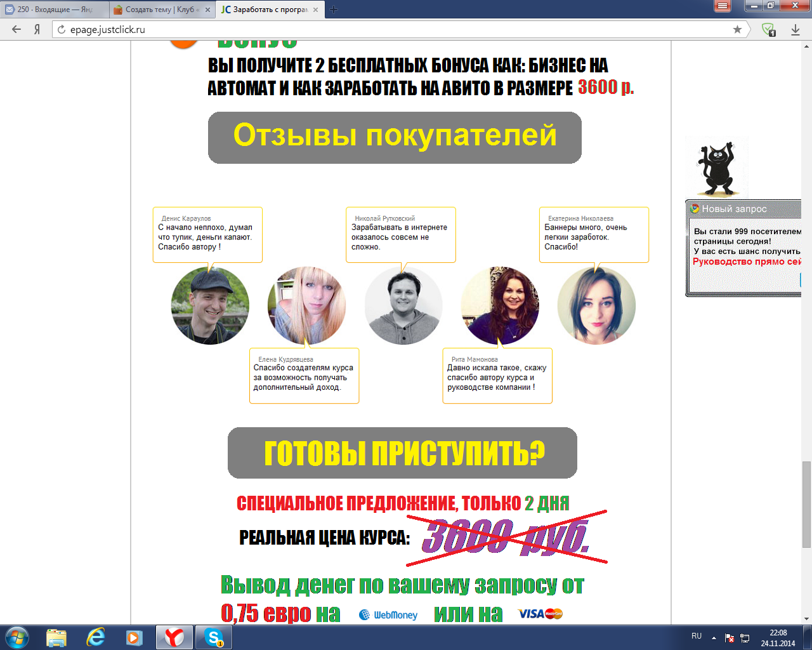Screen dimensions: 812x650
Task: Click Рита Мамонова's photo
Action: tap(500, 305)
